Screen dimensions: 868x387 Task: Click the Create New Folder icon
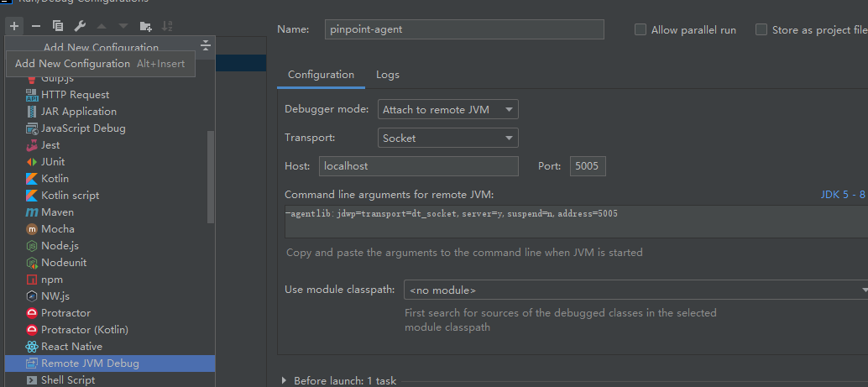point(146,26)
